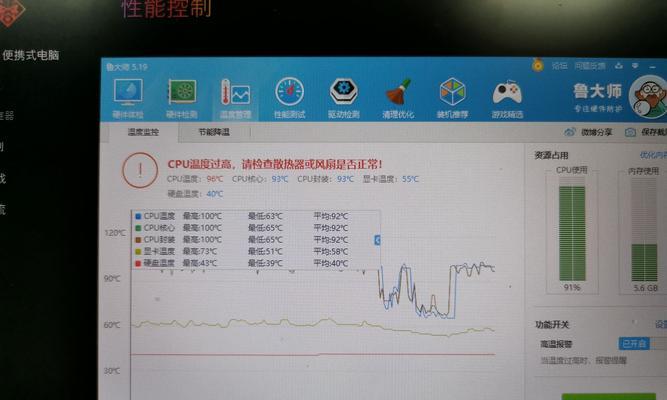This screenshot has width=667, height=400.
Task: Click red exclamation warning icon
Action: [x=140, y=170]
